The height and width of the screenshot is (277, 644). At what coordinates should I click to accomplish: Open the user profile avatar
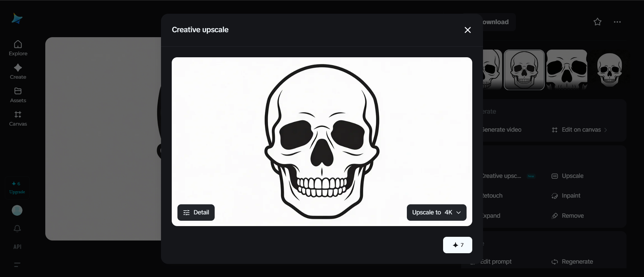[17, 210]
